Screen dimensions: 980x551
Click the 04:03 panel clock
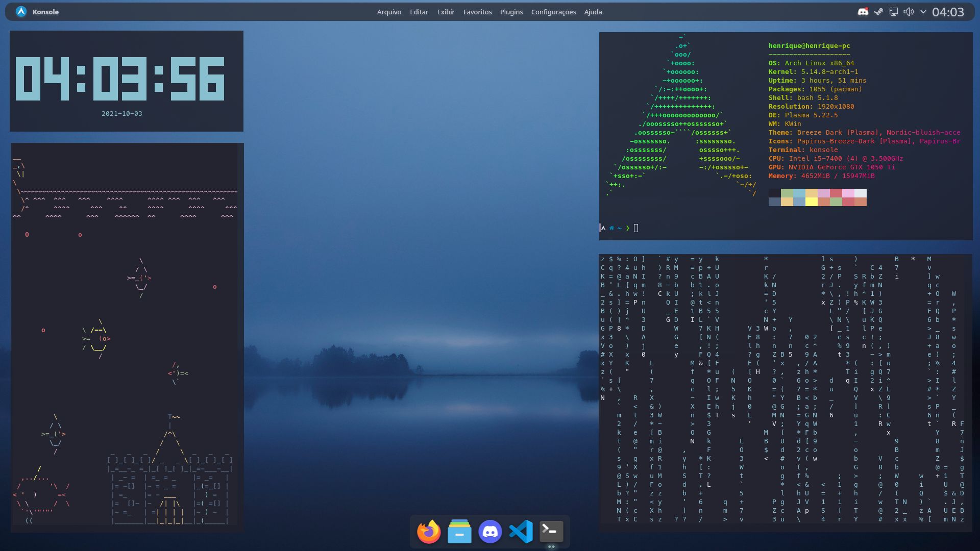(948, 12)
